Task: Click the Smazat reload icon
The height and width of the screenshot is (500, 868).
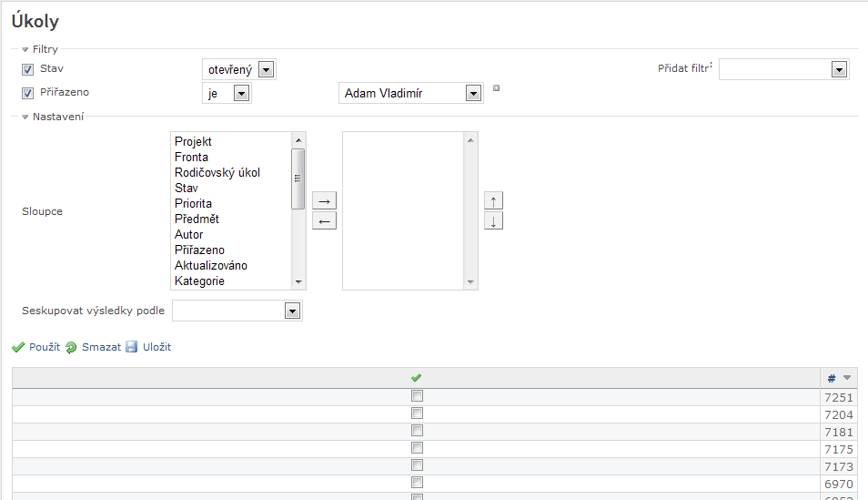Action: pos(71,347)
